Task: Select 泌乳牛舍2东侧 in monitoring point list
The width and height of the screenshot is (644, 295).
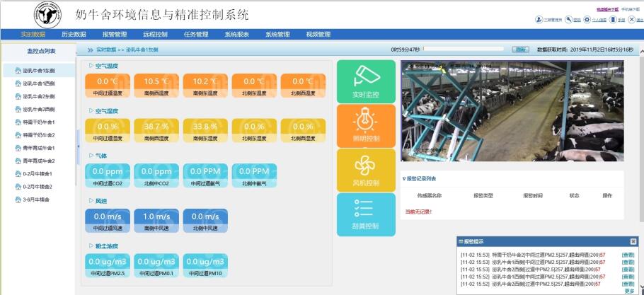Action: click(39, 96)
